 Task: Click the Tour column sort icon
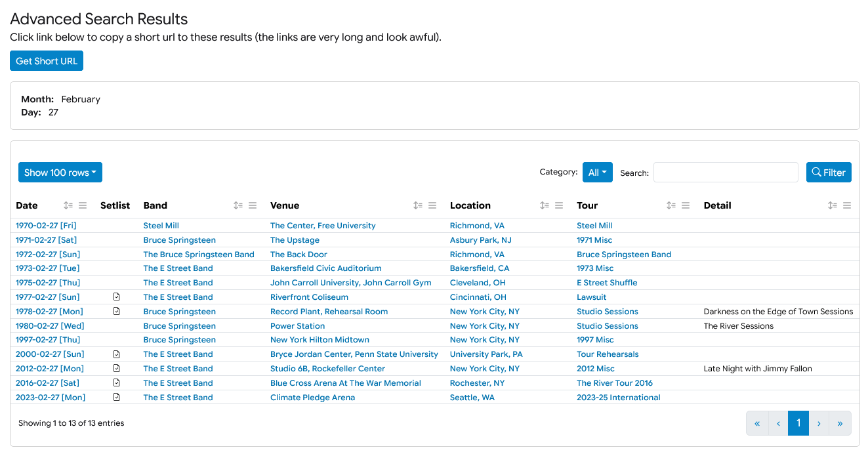tap(671, 205)
